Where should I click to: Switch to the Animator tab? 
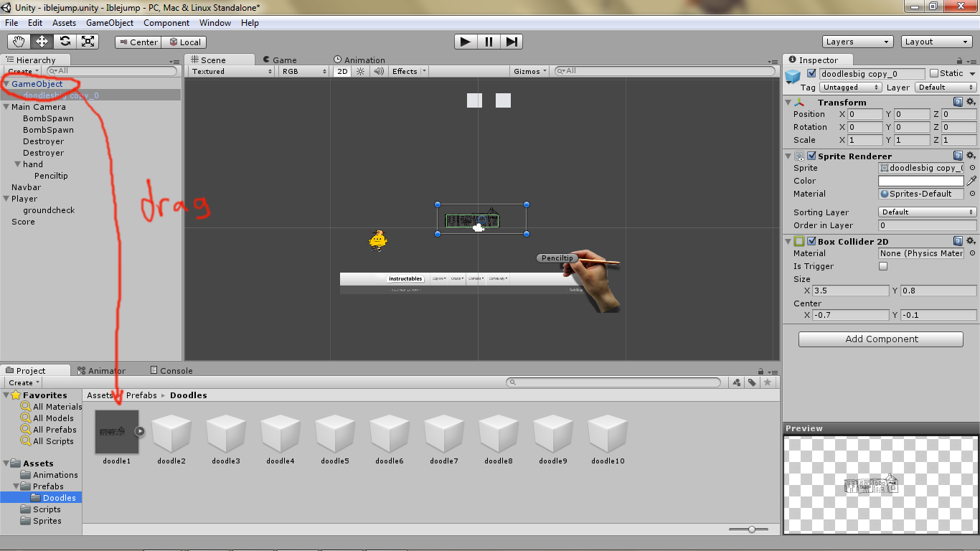[x=101, y=371]
